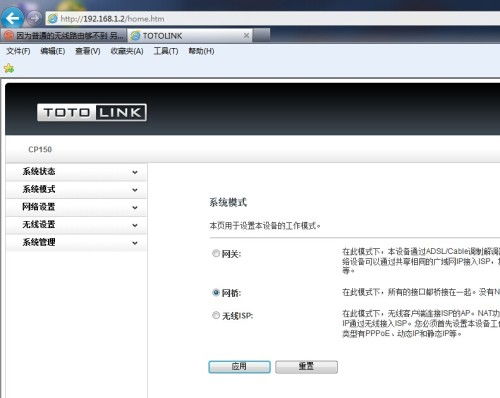Select the 网桥 bridge radio button

[x=216, y=293]
